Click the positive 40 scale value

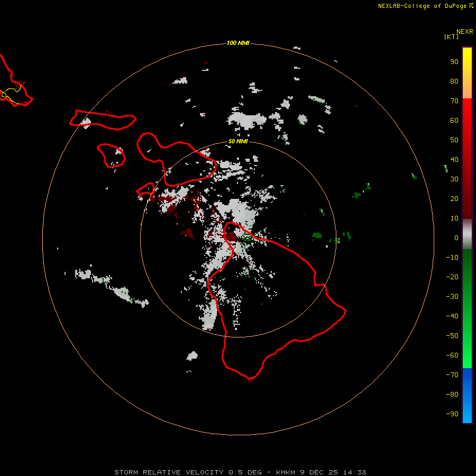(x=454, y=159)
